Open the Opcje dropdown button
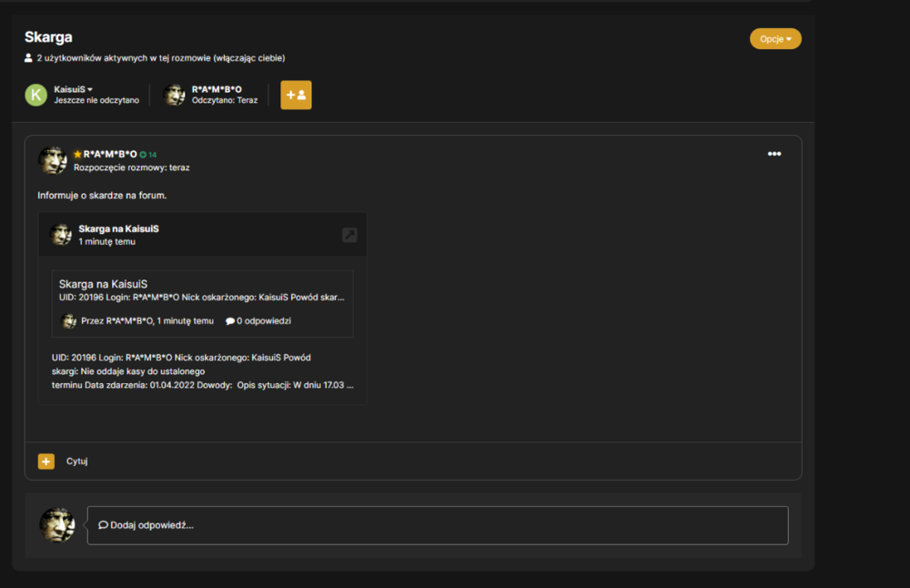 point(775,39)
